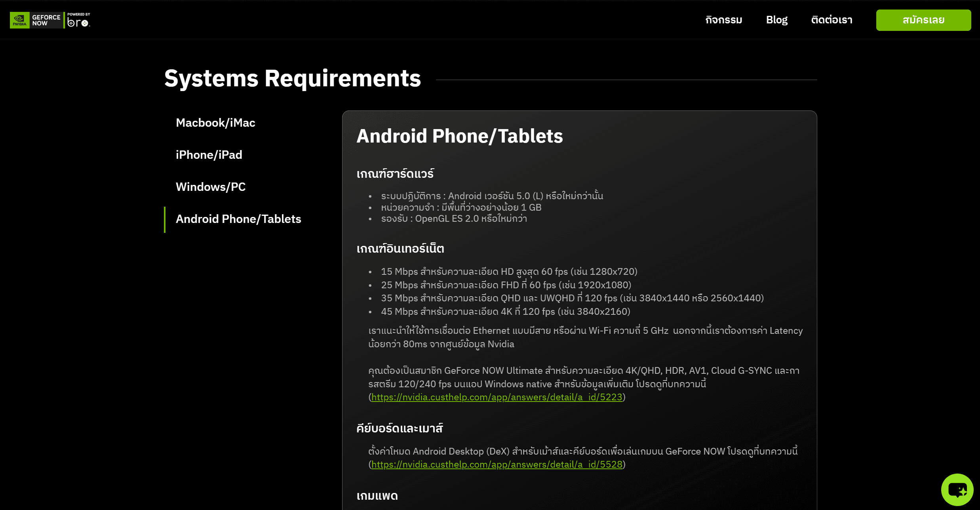Click the เกณฑ์อินเทอร์เน็ต internet section heading
Image resolution: width=980 pixels, height=510 pixels.
click(400, 249)
